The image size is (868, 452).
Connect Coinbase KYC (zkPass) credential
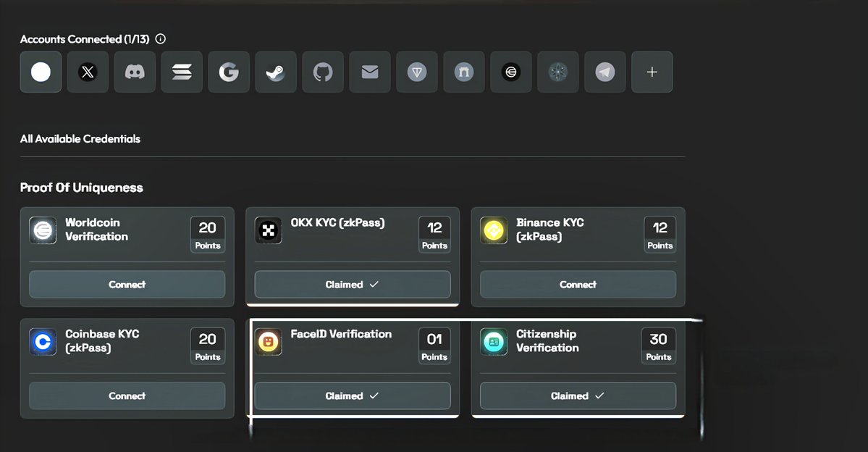click(x=127, y=395)
